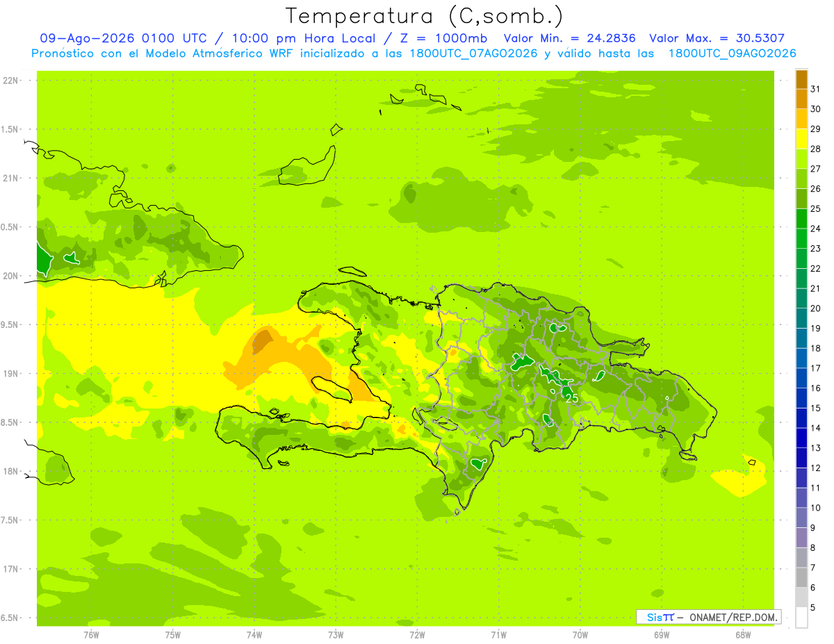
Task: Select the "20N" latitude axis label
Action: [10, 276]
